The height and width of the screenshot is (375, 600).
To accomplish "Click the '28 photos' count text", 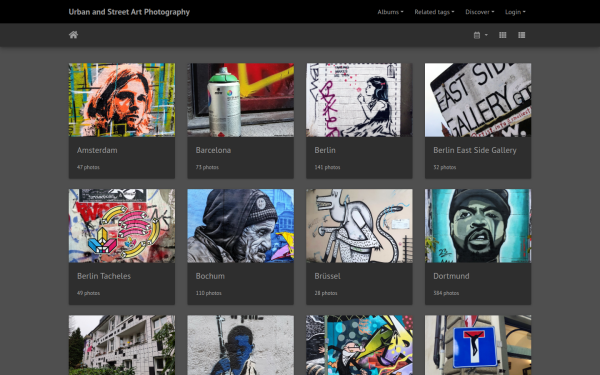I will (326, 293).
